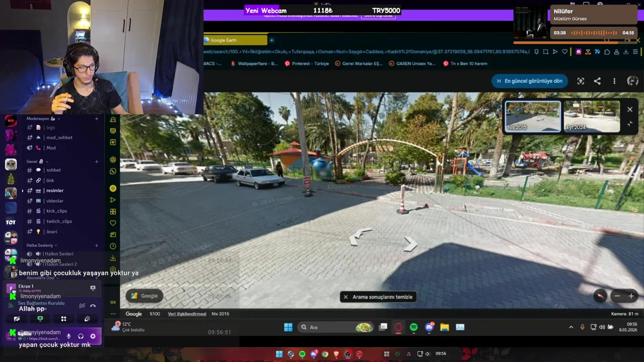The width and height of the screenshot is (644, 362).
Task: Collapse the Halka Sesleniş category
Action: pos(42,245)
